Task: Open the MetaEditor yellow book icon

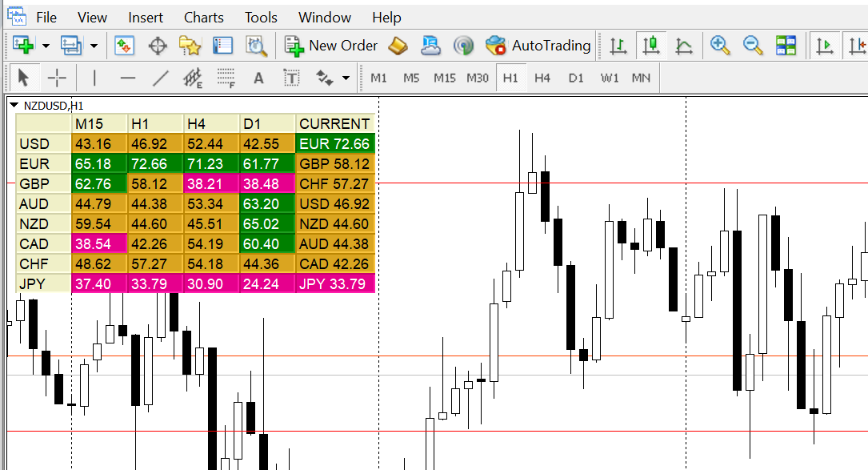Action: (398, 46)
